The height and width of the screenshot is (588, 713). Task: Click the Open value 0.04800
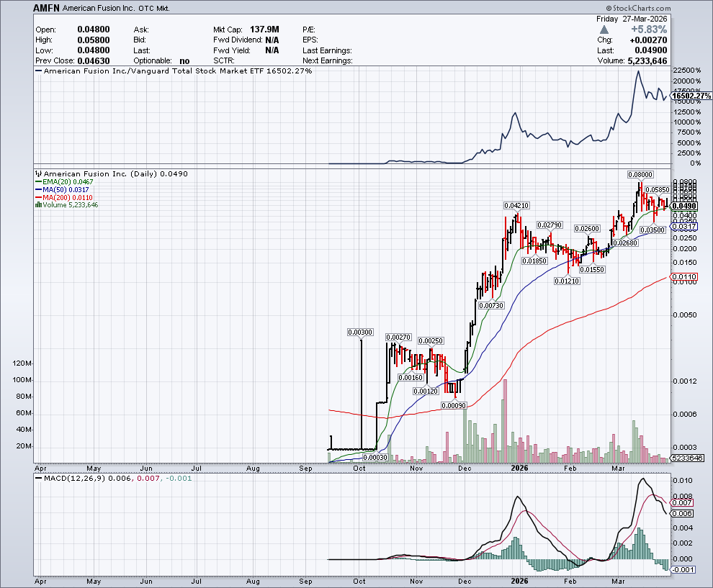point(94,30)
